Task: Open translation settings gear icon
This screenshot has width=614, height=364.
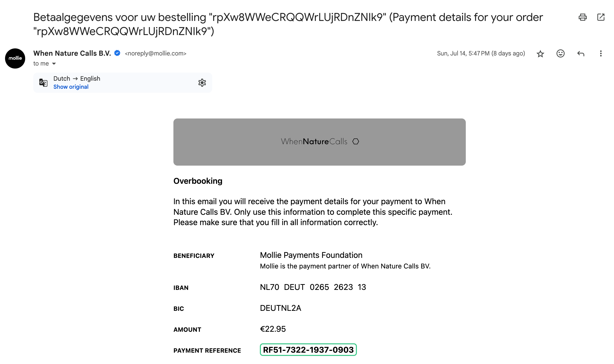Action: pyautogui.click(x=202, y=83)
